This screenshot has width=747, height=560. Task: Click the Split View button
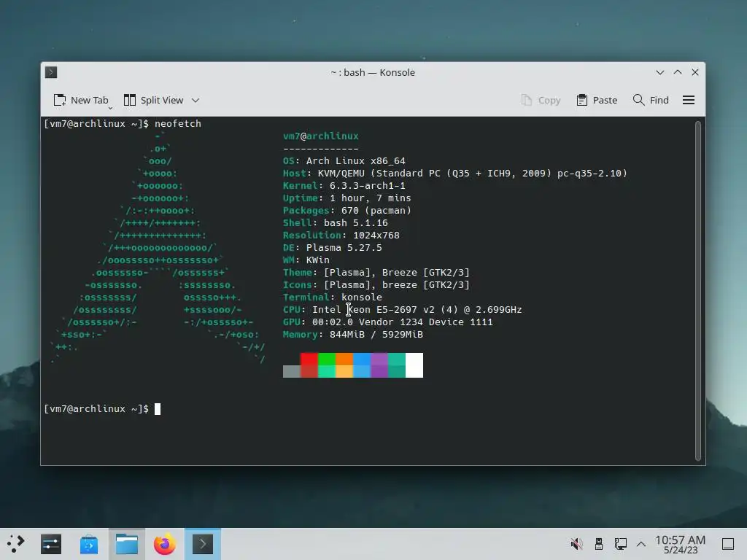(x=153, y=100)
